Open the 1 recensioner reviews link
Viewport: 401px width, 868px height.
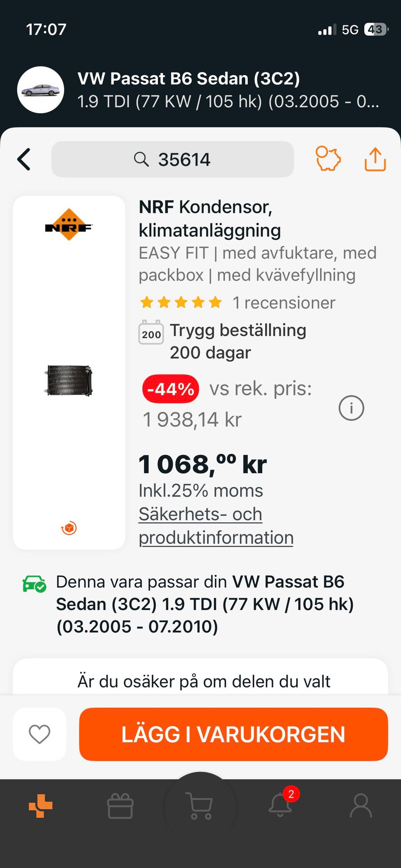pyautogui.click(x=284, y=303)
